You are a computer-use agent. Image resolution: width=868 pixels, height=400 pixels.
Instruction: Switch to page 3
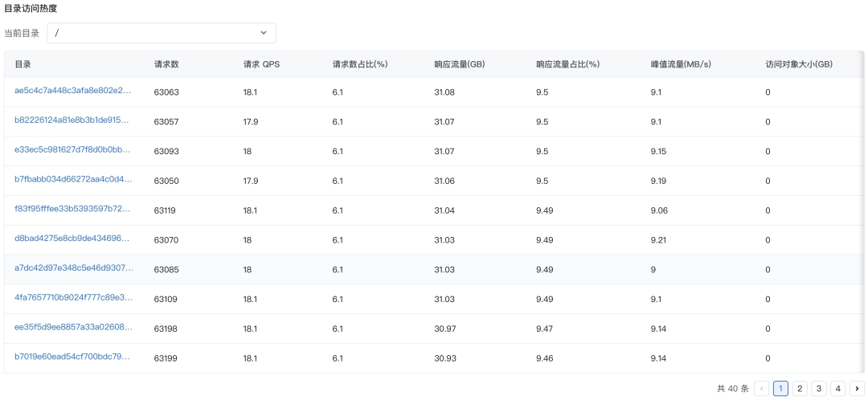click(x=819, y=389)
